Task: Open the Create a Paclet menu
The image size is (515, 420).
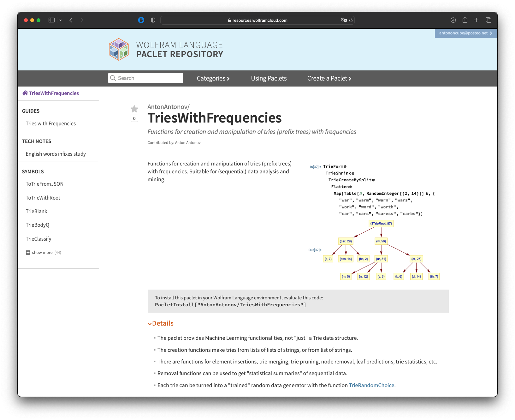Action: 329,78
